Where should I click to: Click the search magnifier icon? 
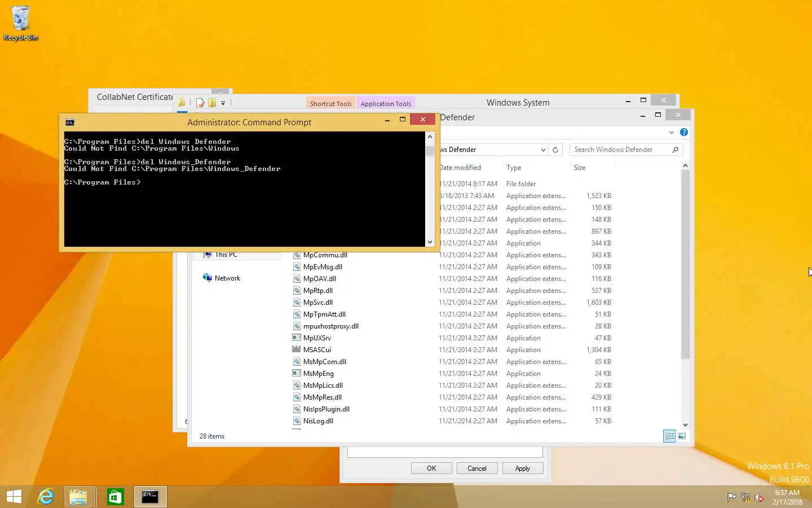coord(676,150)
